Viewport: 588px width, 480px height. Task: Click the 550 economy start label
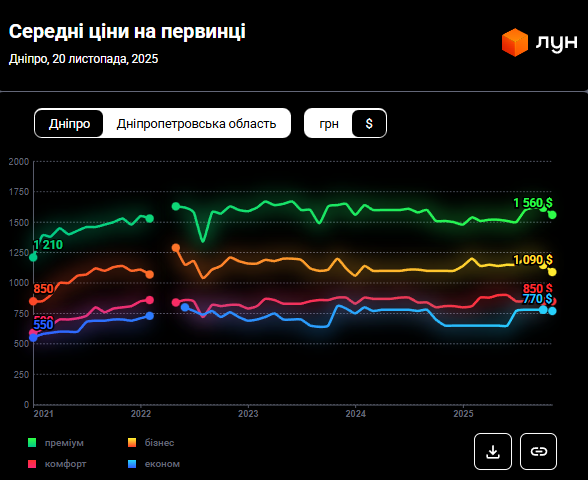(x=44, y=325)
